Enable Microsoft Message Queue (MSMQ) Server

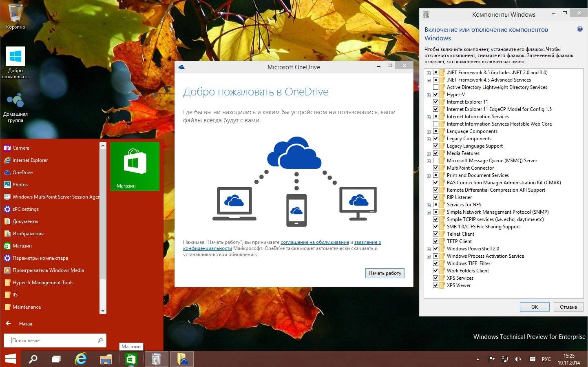point(435,161)
